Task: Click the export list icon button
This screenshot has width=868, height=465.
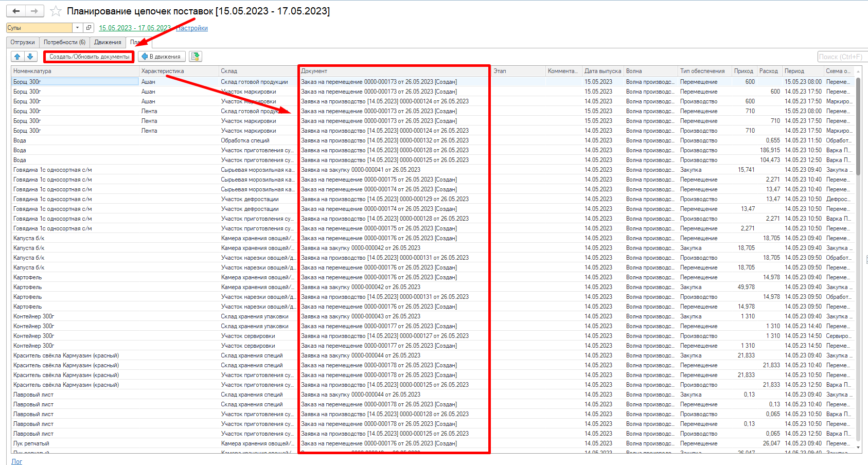Action: (x=196, y=57)
